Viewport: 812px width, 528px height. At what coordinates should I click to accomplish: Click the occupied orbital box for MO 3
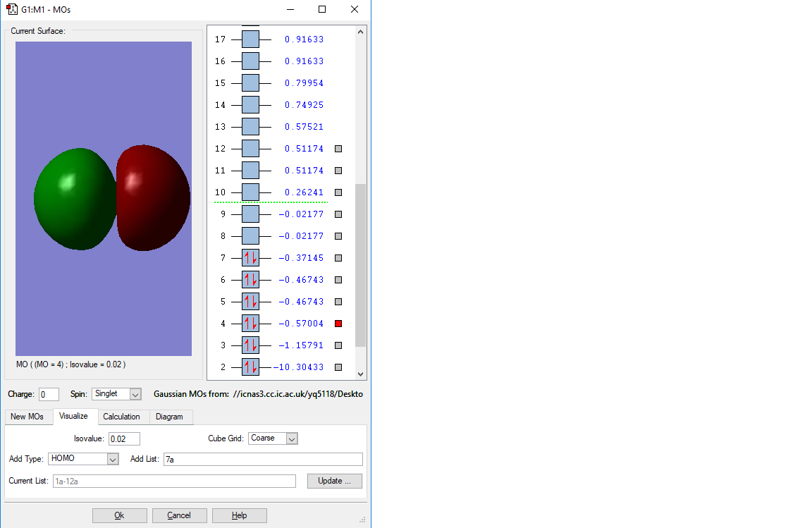(251, 345)
